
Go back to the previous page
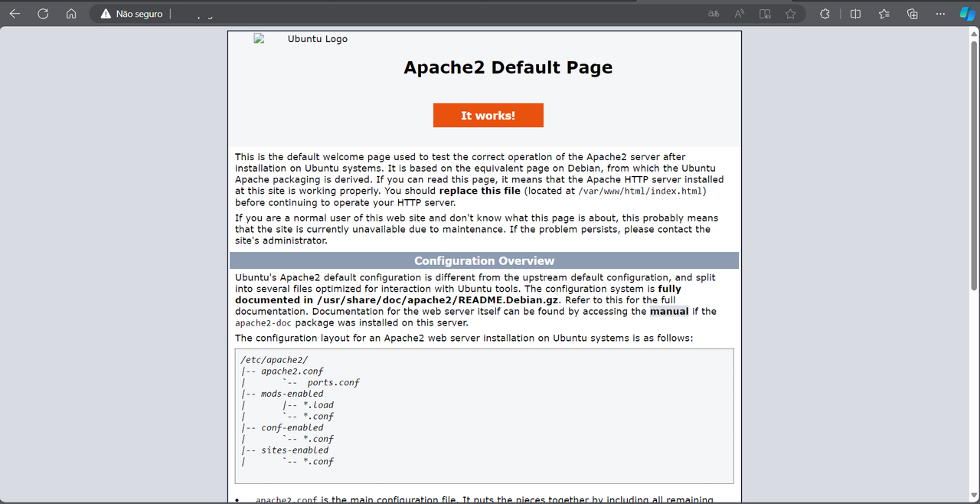point(15,14)
